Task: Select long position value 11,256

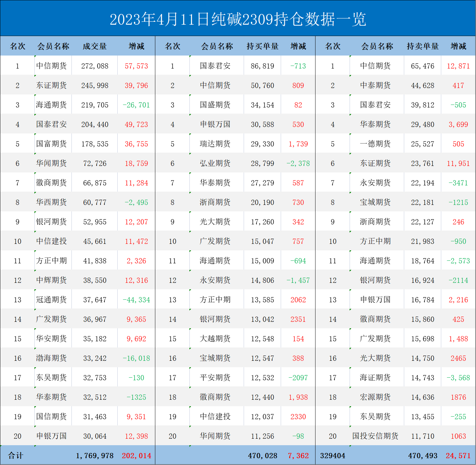Action: click(263, 436)
